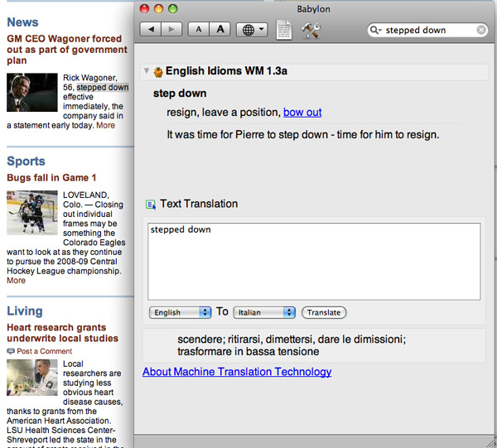Viewport: 497px width, 448px height.
Task: Click the Babylon window resize grip corner
Action: [x=491, y=442]
